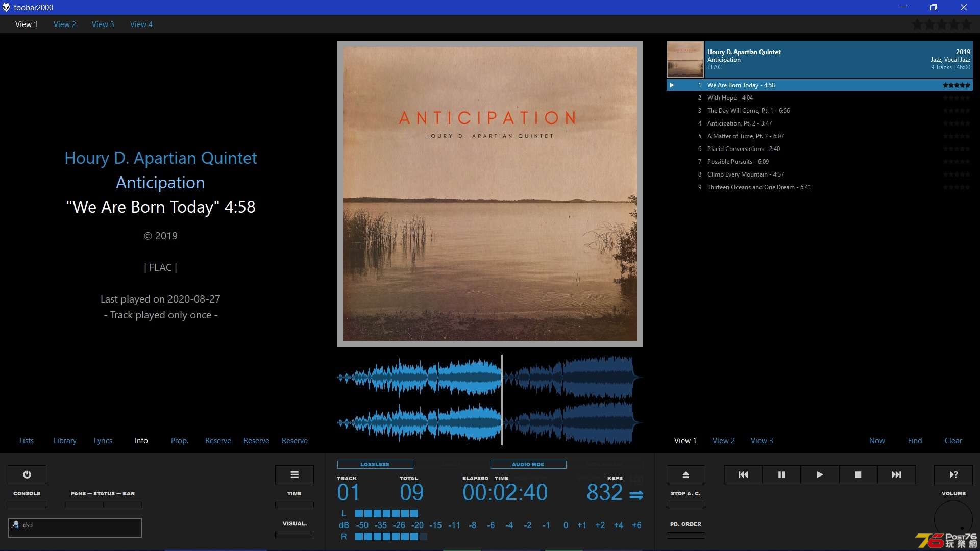Click rating stars for Climb Every Mountain
Viewport: 980px width, 551px height.
tap(957, 174)
